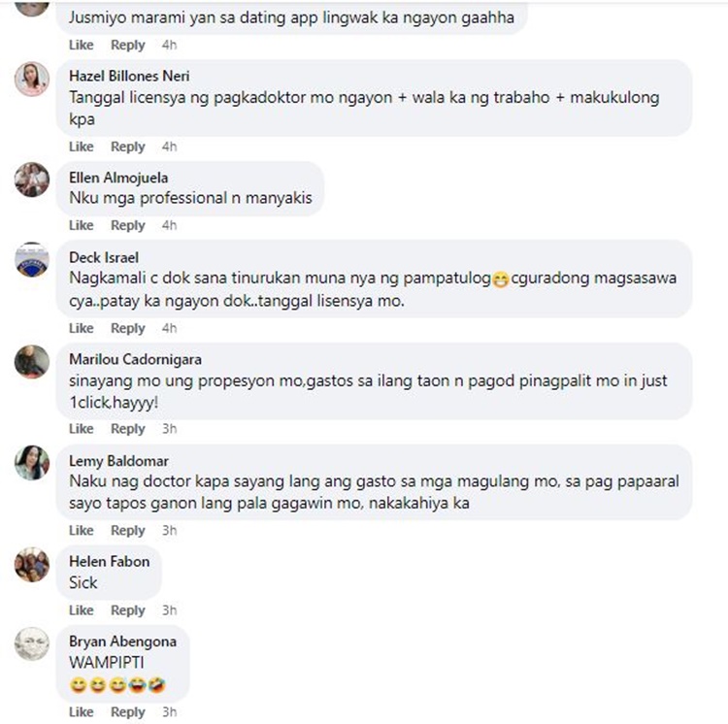
Task: Open Helen Fabon's profile picture
Action: click(32, 564)
